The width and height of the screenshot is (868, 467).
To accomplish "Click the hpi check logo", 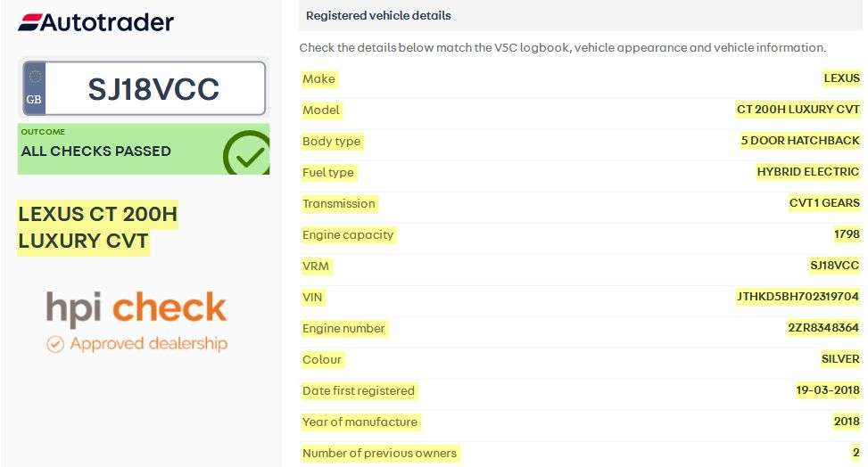I will pos(136,308).
